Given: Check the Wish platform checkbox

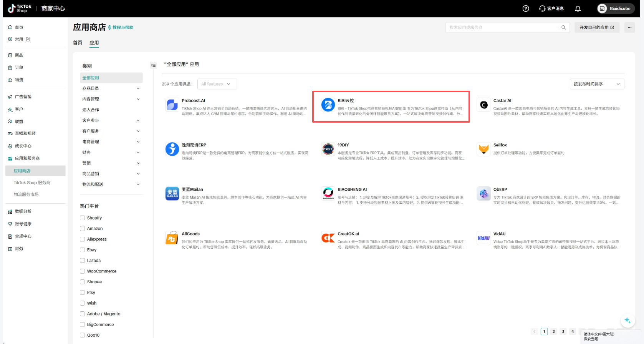Looking at the screenshot, I should click(x=82, y=303).
